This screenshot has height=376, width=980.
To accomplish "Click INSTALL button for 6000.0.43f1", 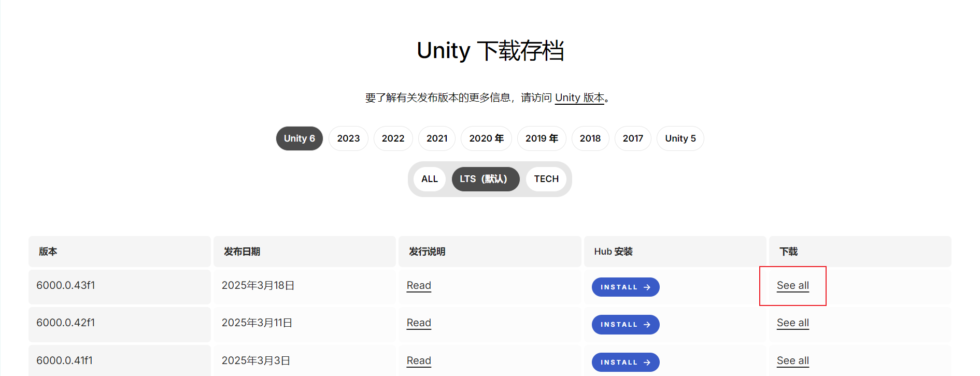I will (626, 287).
